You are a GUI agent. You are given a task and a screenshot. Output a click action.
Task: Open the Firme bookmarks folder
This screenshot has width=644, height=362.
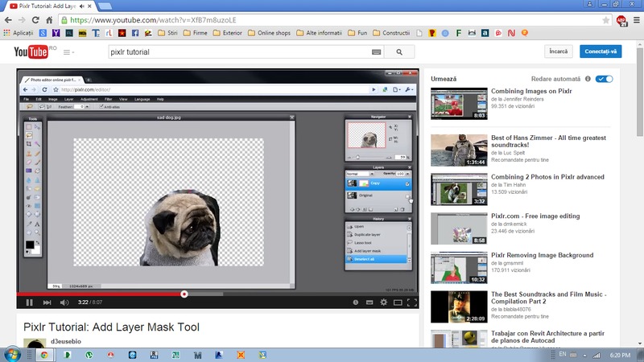195,33
